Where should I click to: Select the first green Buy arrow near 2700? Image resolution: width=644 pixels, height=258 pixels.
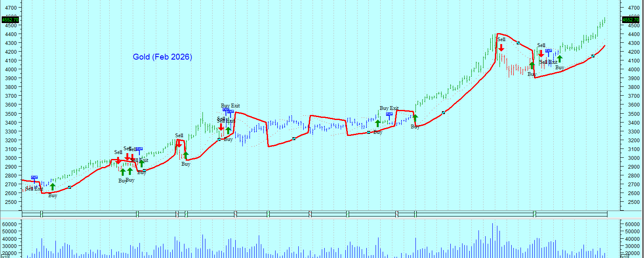tap(53, 187)
